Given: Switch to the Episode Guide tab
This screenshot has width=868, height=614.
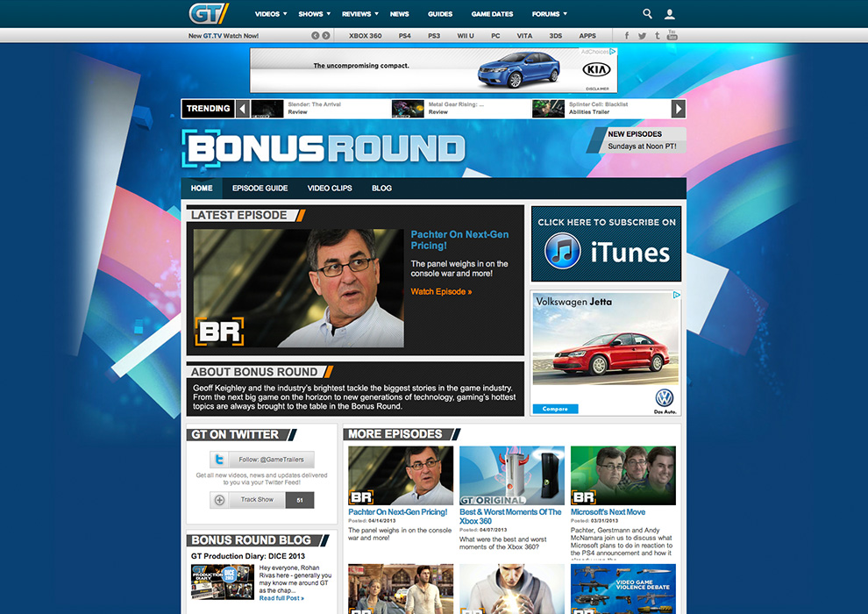Looking at the screenshot, I should pyautogui.click(x=260, y=189).
